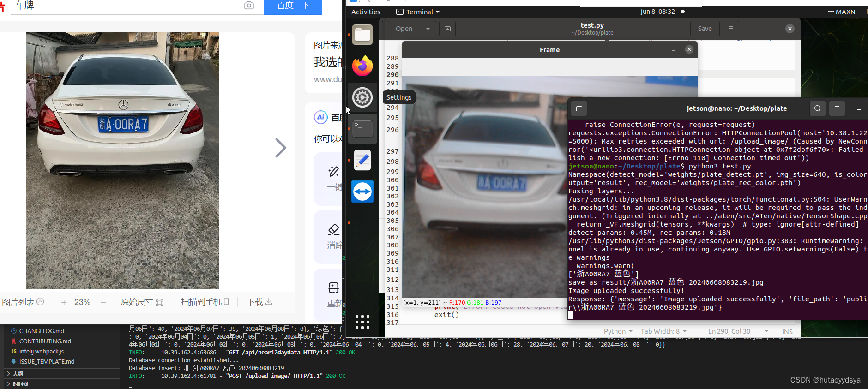Zoom out with the minus icon beside 23%

103,302
